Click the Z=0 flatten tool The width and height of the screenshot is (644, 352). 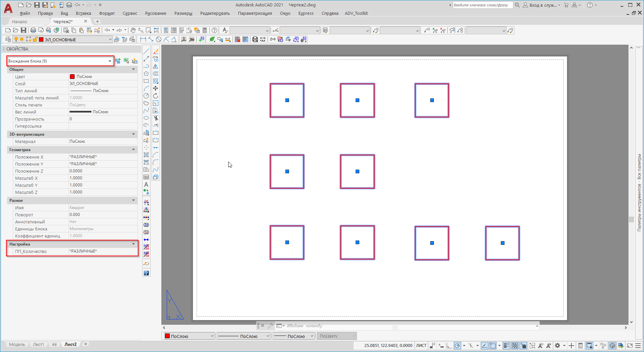[x=273, y=39]
